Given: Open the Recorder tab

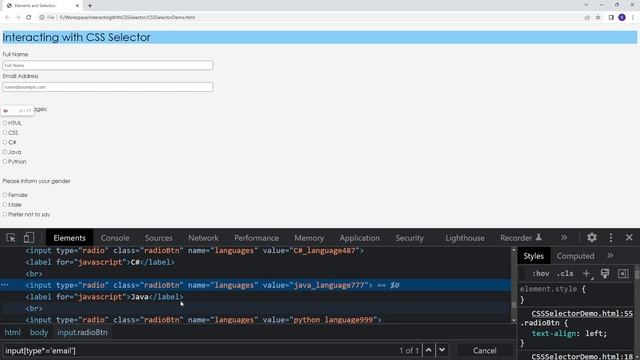Looking at the screenshot, I should [521, 238].
